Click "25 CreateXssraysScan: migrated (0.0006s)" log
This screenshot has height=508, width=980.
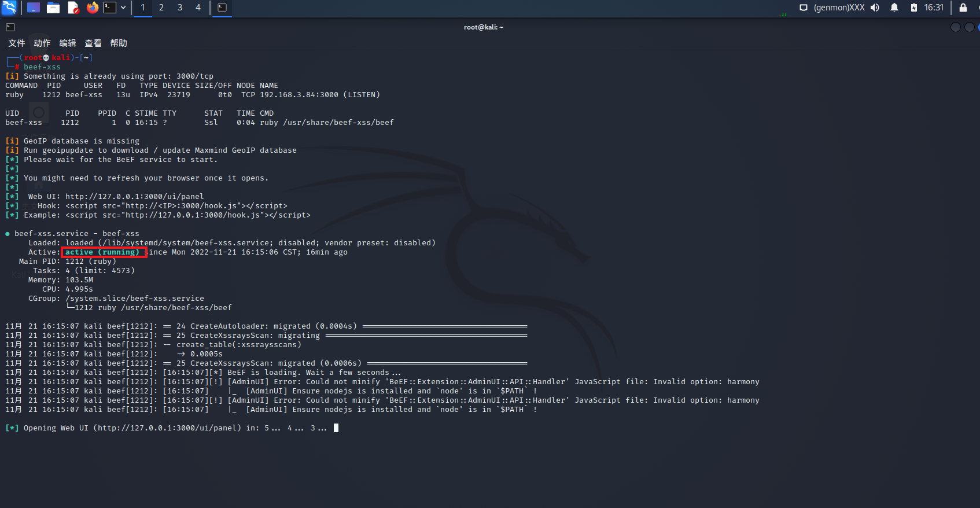(x=269, y=363)
